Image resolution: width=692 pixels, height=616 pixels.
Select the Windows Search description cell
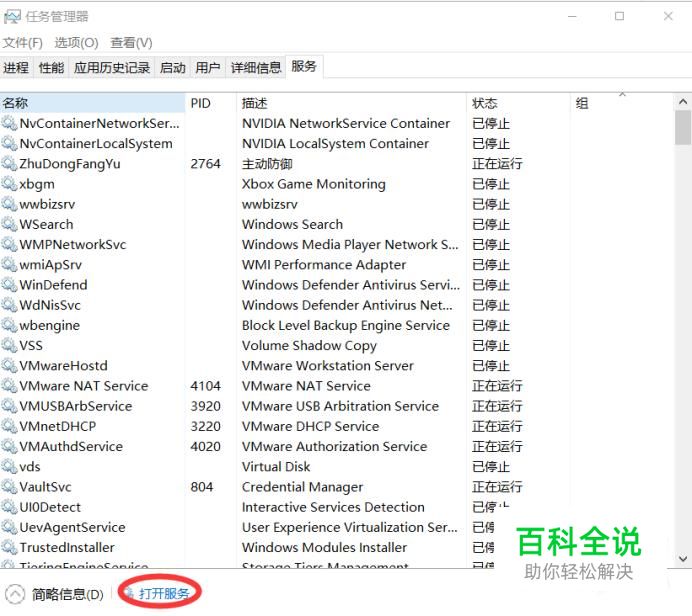point(292,224)
